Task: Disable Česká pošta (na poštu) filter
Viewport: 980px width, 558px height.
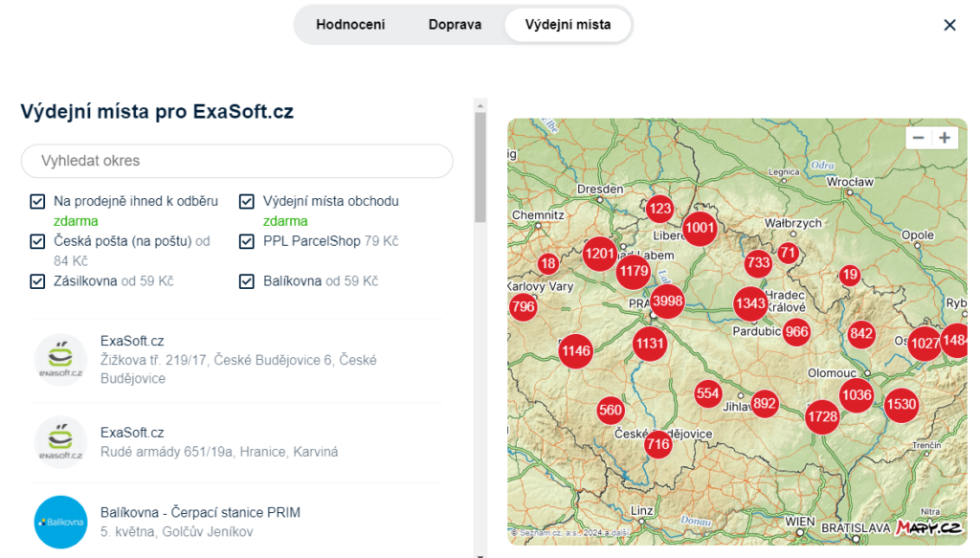Action: tap(37, 241)
